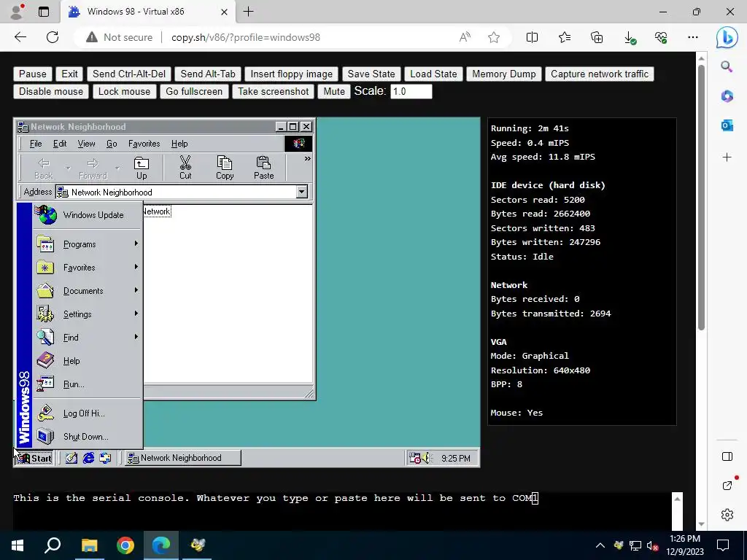Viewport: 747px width, 560px height.
Task: Open browser Downloads icon
Action: click(x=630, y=37)
